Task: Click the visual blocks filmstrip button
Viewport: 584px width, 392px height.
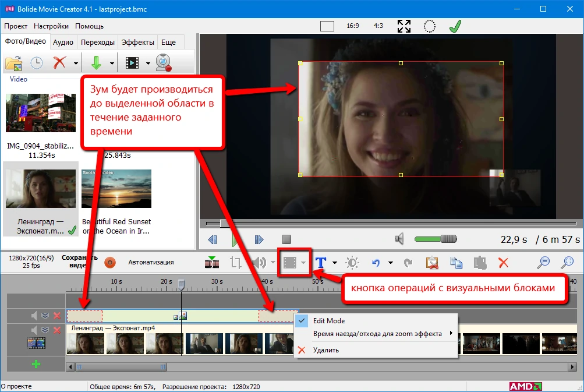Action: pyautogui.click(x=290, y=263)
